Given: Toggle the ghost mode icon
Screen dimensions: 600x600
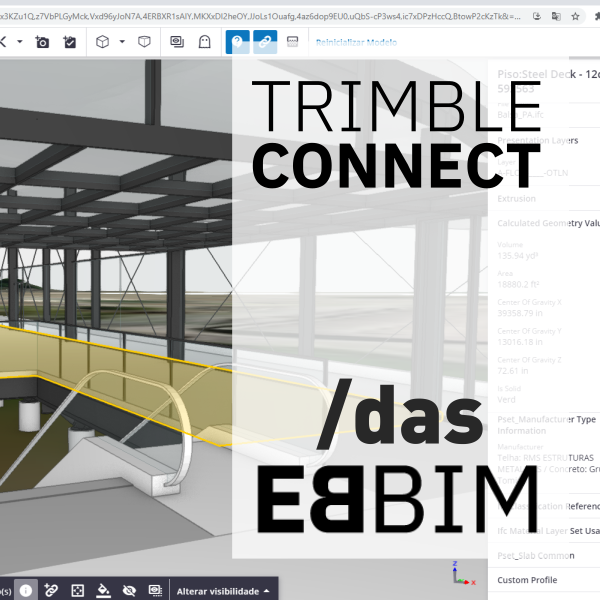Looking at the screenshot, I should (204, 42).
